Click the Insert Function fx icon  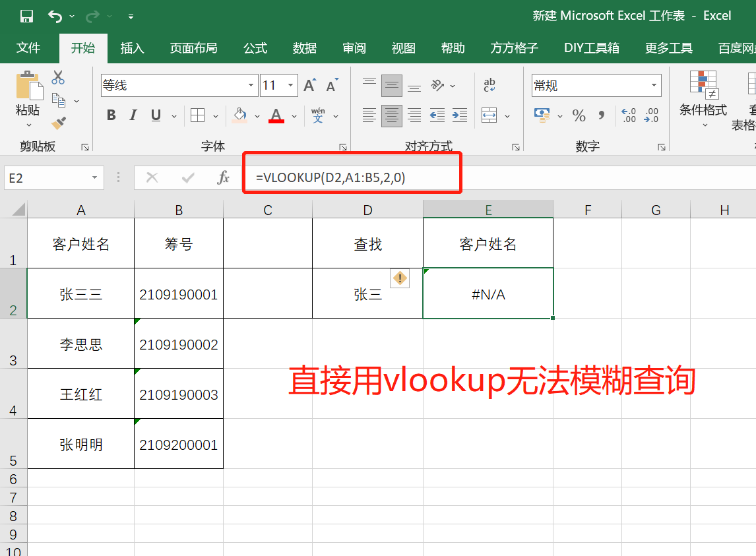pyautogui.click(x=224, y=177)
